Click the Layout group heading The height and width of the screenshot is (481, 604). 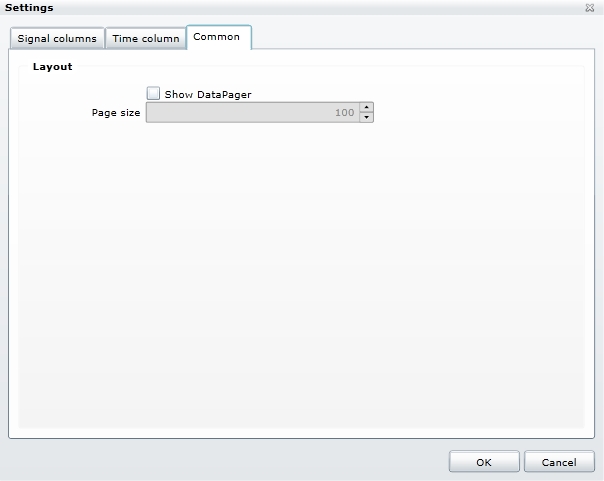click(x=52, y=67)
